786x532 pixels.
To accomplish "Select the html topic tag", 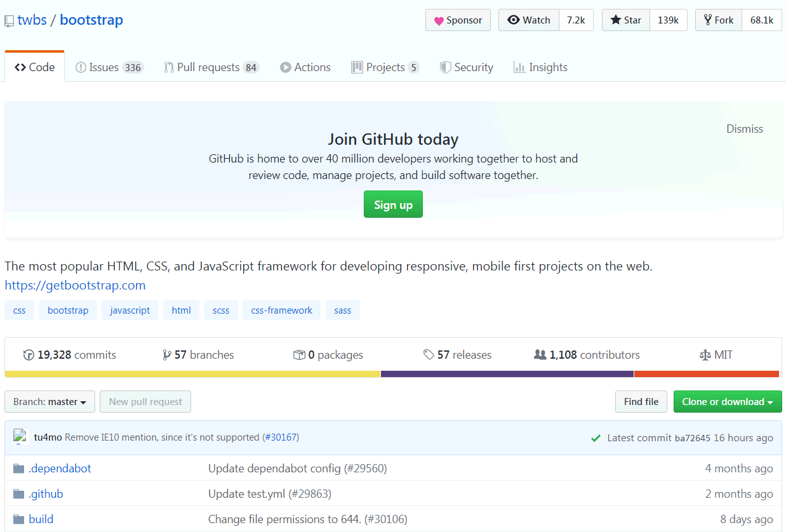I will pyautogui.click(x=181, y=310).
